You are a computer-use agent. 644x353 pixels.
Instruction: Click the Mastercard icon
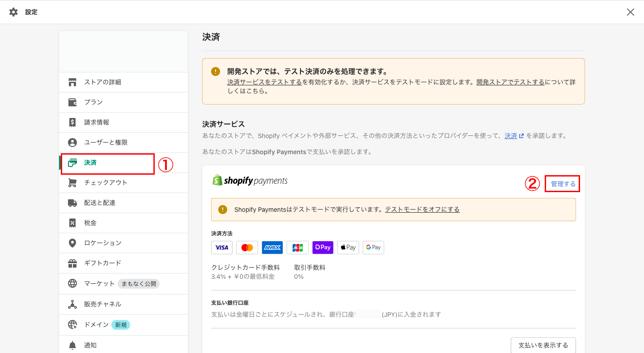[247, 248]
